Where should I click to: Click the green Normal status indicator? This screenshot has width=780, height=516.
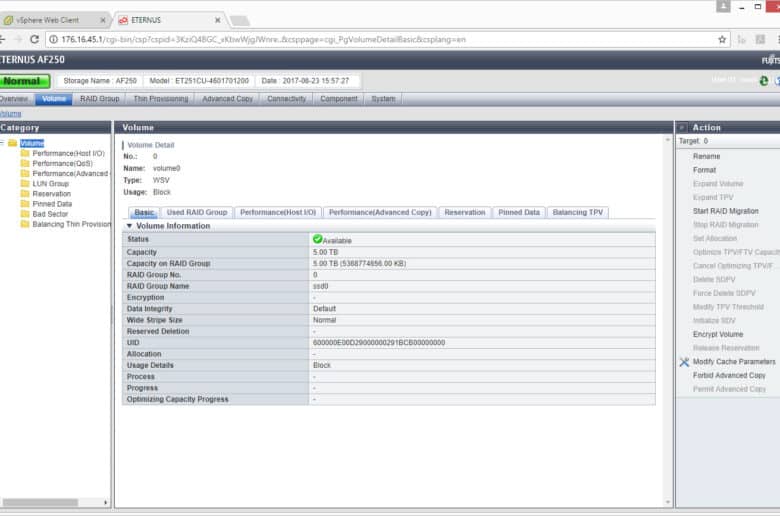[x=23, y=81]
